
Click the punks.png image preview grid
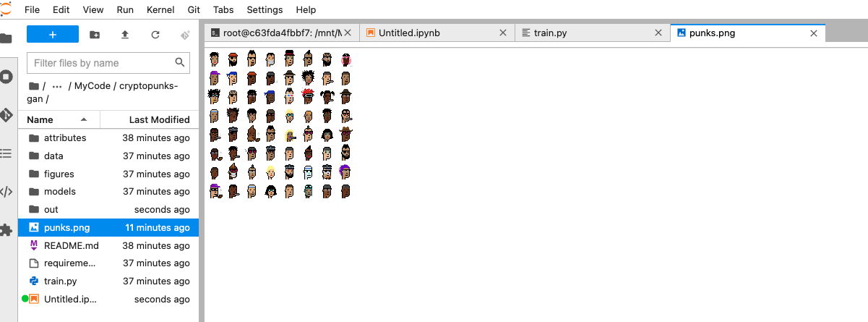[280, 124]
